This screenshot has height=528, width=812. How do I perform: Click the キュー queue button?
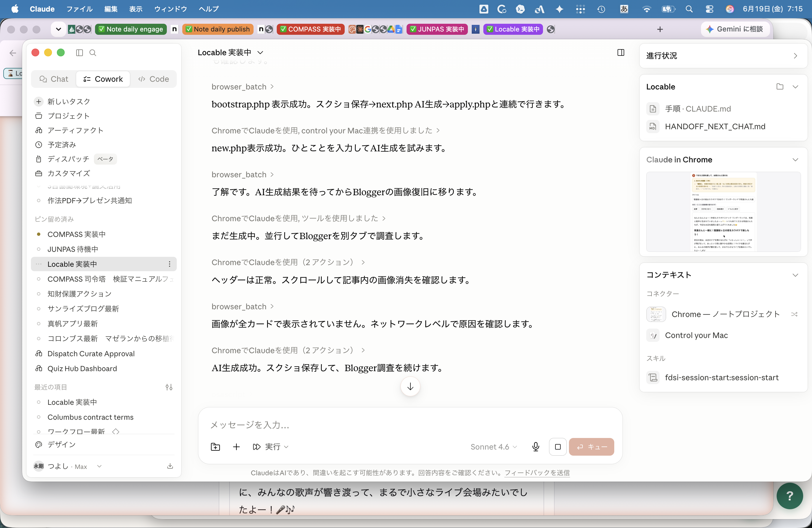coord(591,447)
